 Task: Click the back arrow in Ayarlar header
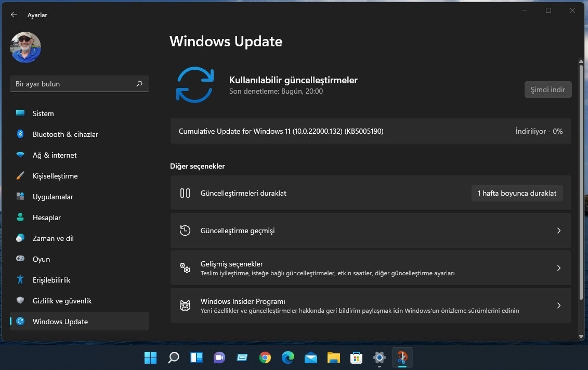coord(14,15)
